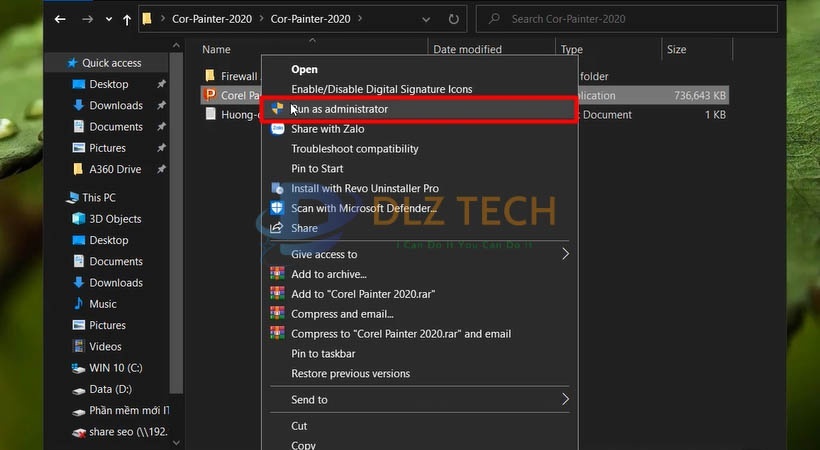
Task: Click Enable/Disable Digital Signature Icons
Action: [382, 89]
